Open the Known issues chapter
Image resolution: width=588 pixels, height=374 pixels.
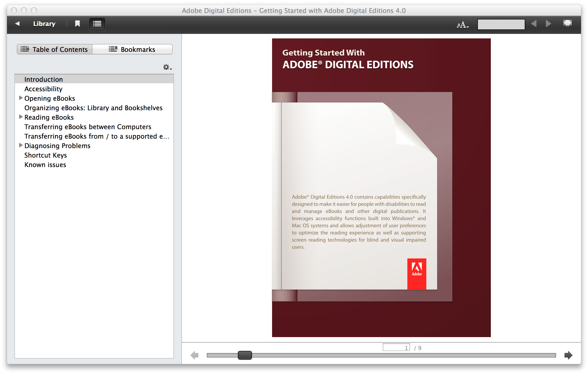coord(45,164)
